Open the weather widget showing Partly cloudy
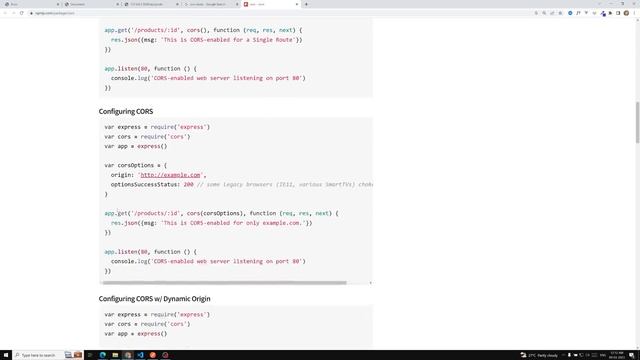This screenshot has height=360, width=640. 539,355
